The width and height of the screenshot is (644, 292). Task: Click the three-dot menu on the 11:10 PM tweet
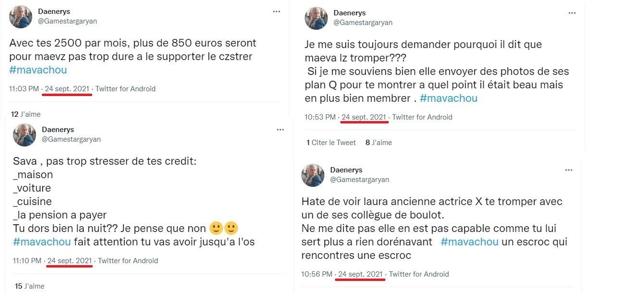point(280,130)
